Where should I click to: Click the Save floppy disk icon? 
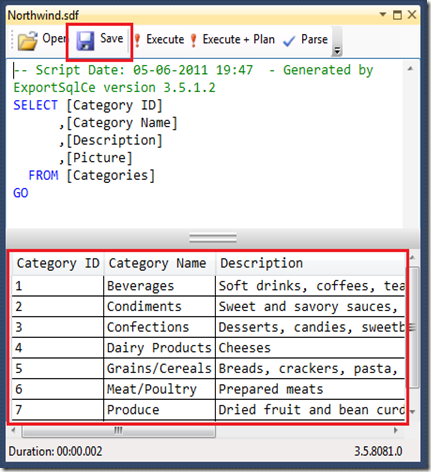pyautogui.click(x=85, y=41)
